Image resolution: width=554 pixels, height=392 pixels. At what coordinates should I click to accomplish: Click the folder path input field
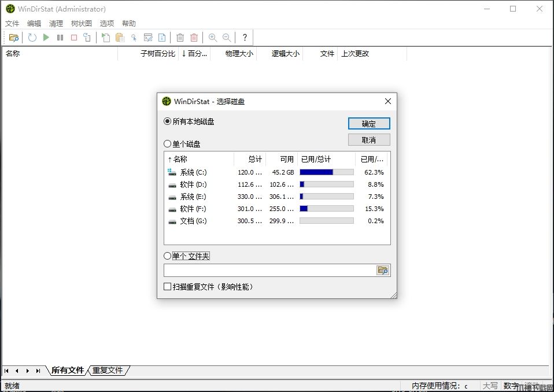pyautogui.click(x=270, y=271)
